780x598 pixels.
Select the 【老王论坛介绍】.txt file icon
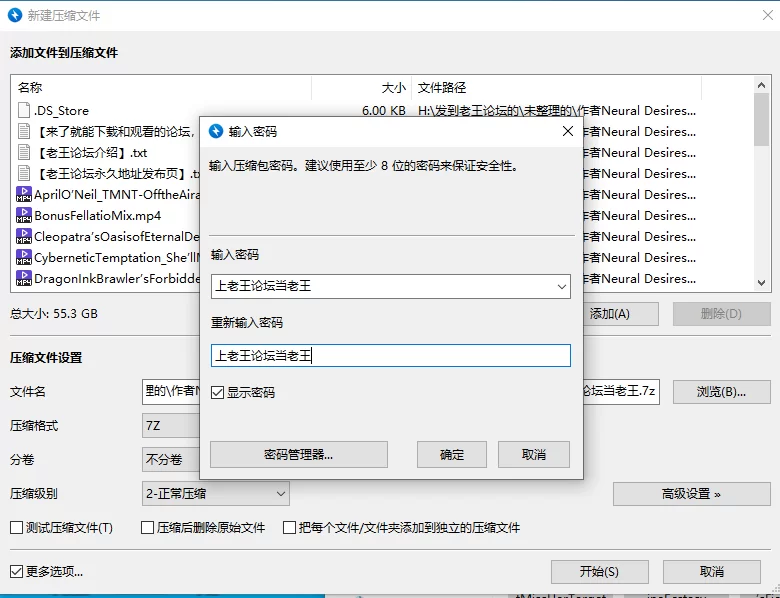(x=23, y=152)
